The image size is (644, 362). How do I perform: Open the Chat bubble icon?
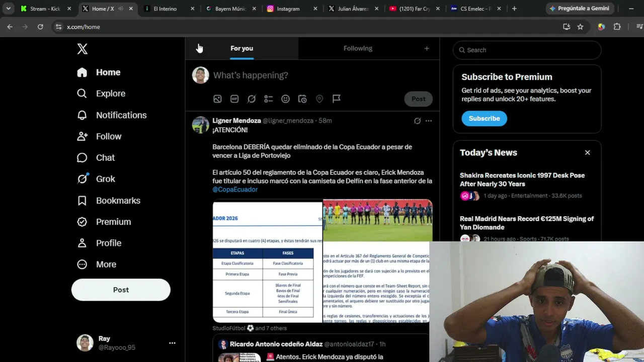click(x=82, y=158)
